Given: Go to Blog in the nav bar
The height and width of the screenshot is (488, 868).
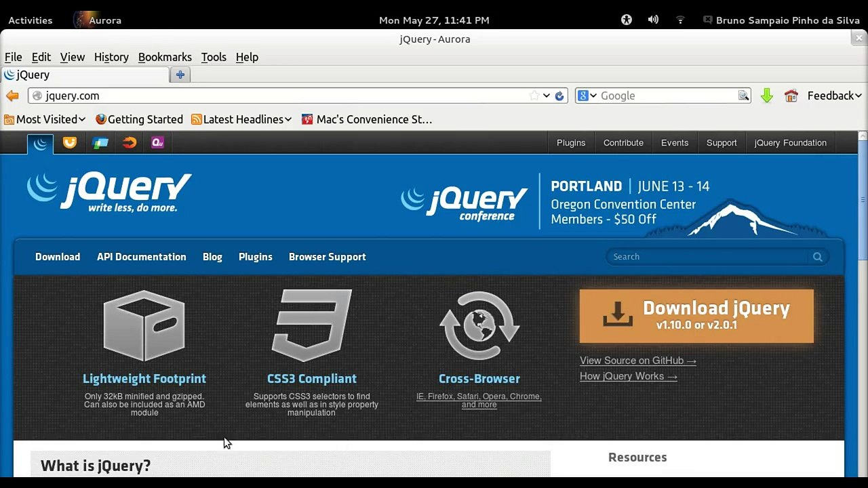Looking at the screenshot, I should [x=212, y=257].
